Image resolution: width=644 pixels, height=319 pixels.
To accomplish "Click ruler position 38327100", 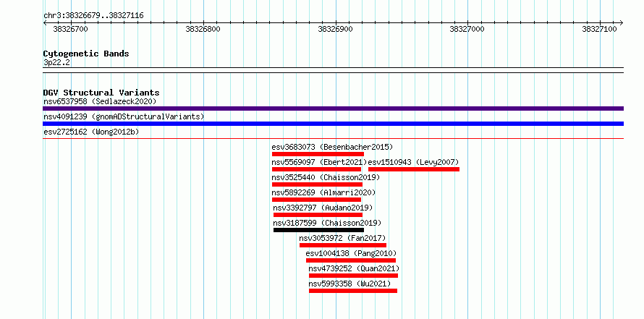I will tap(599, 29).
